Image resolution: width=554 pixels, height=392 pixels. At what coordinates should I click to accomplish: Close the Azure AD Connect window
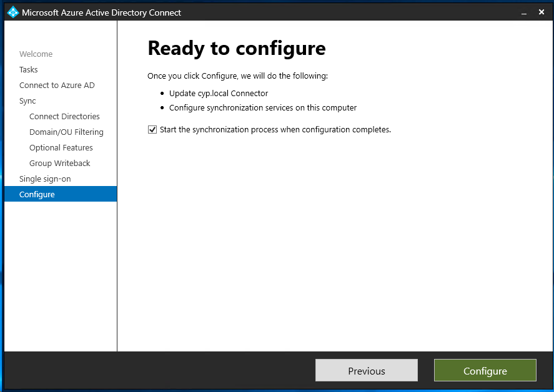click(542, 12)
